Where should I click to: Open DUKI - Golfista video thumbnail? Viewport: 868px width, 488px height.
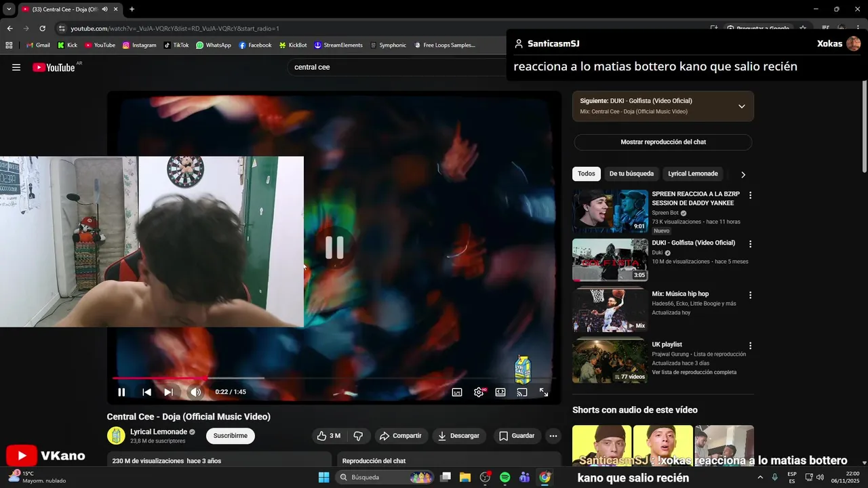pos(610,260)
